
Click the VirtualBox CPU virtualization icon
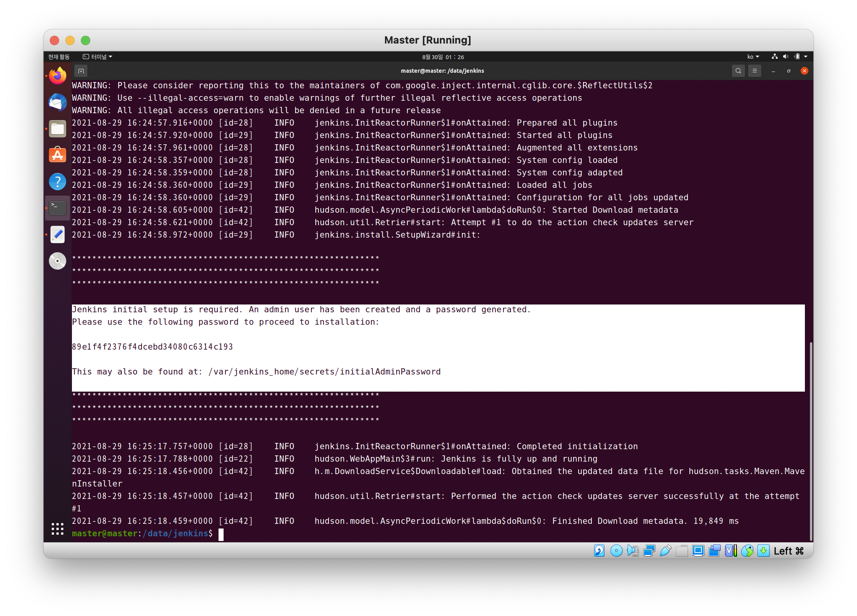[x=731, y=551]
